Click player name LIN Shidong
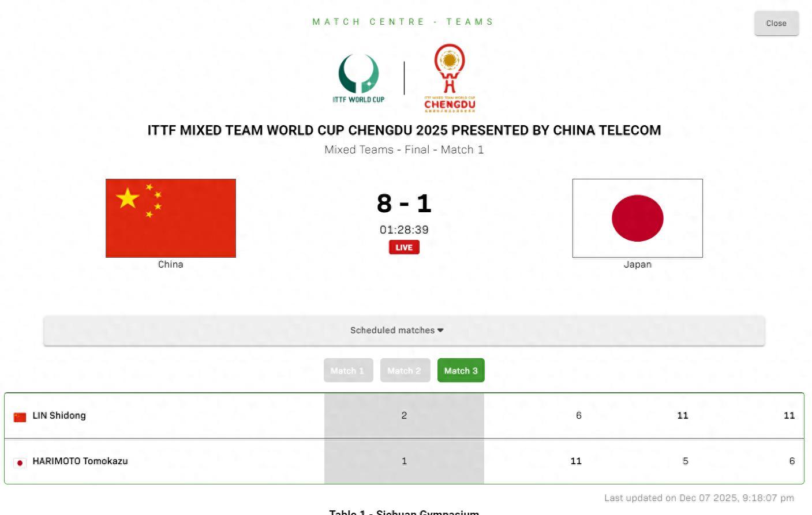 point(59,415)
